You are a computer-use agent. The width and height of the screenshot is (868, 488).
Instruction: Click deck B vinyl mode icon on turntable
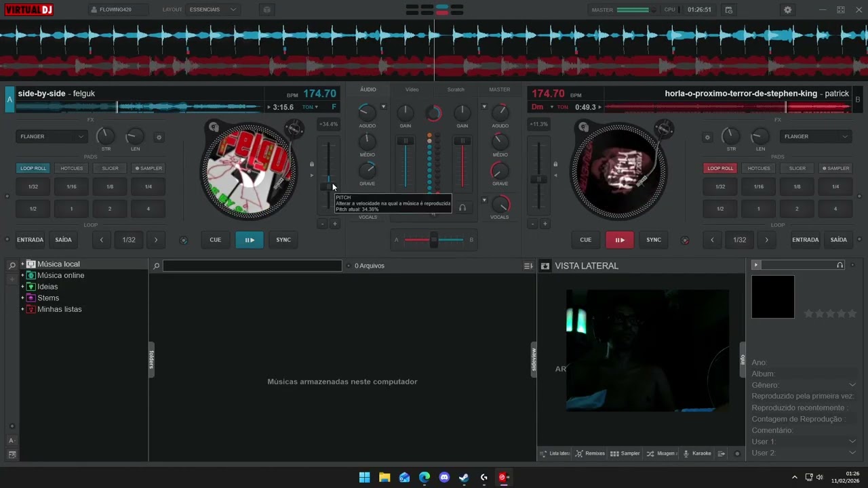coord(583,127)
